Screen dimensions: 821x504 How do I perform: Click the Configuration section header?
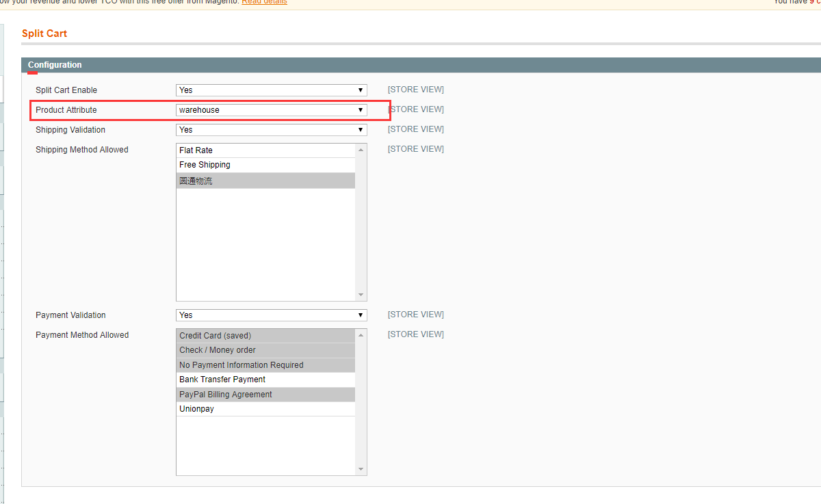pyautogui.click(x=55, y=65)
